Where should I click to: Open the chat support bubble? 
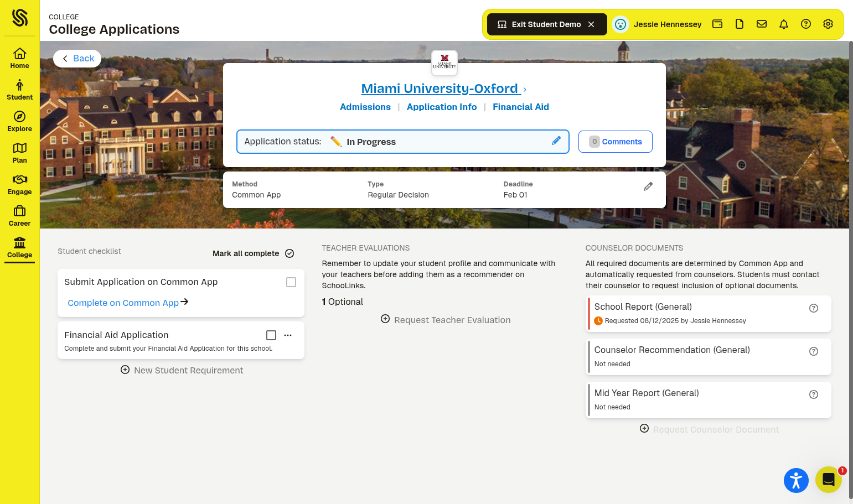click(x=829, y=479)
